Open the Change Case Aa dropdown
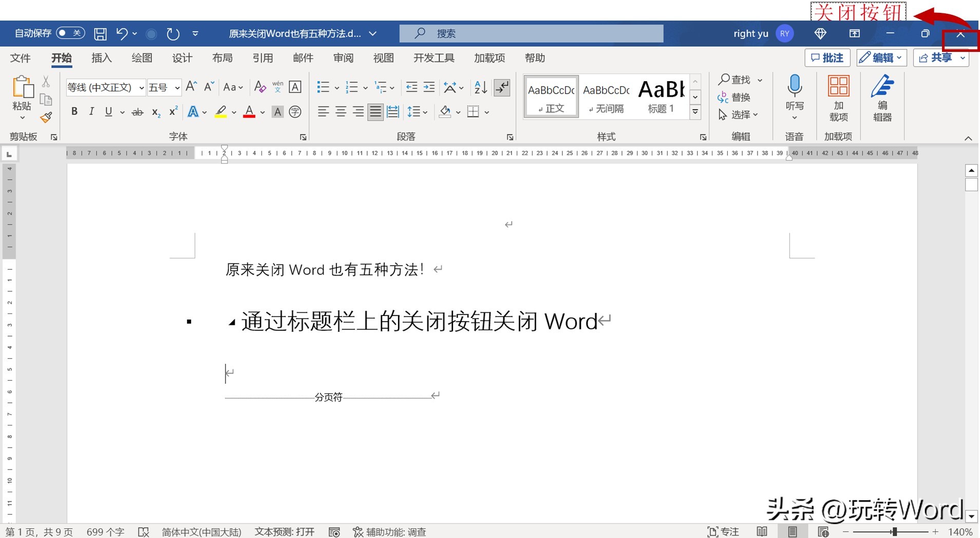Image resolution: width=980 pixels, height=538 pixels. 233,87
